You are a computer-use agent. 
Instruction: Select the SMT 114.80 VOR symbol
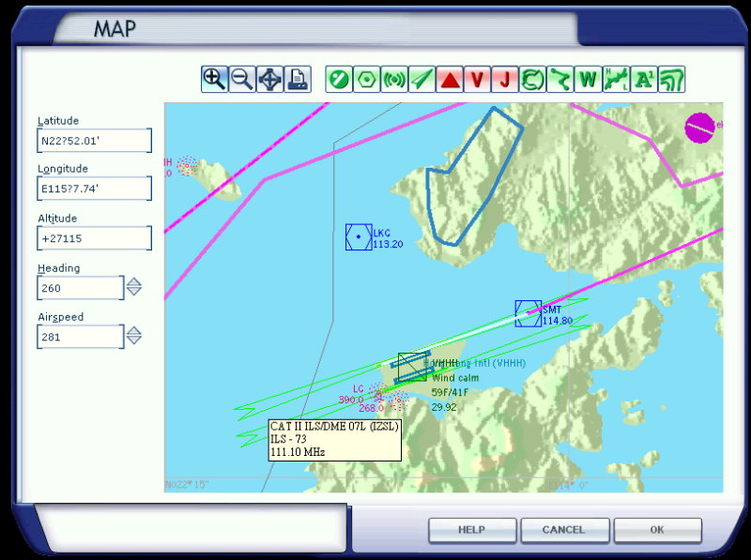coord(529,314)
